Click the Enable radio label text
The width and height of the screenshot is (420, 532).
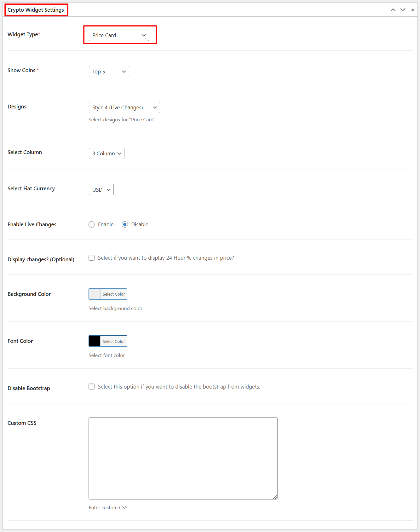tap(106, 224)
